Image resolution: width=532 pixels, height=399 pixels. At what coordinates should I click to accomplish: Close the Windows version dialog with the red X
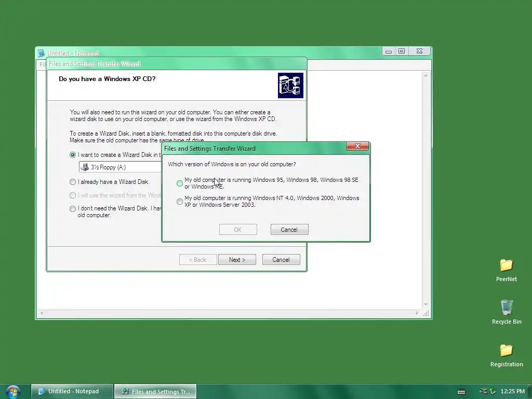click(x=357, y=146)
